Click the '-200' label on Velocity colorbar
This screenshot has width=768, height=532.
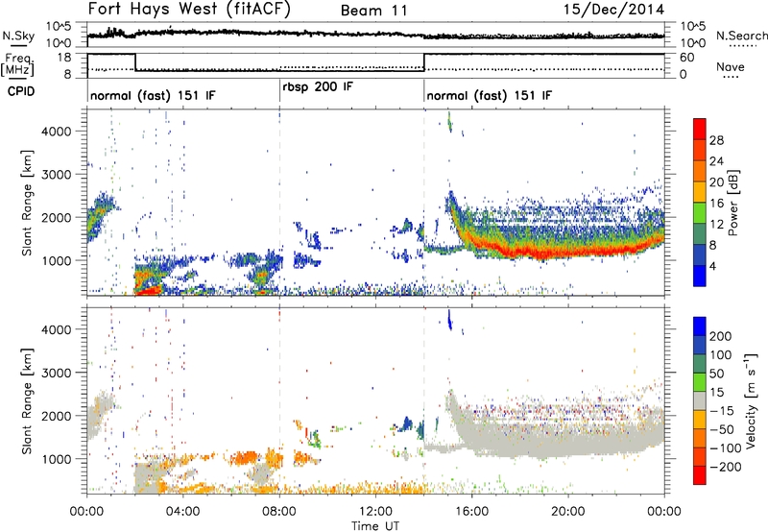click(726, 467)
